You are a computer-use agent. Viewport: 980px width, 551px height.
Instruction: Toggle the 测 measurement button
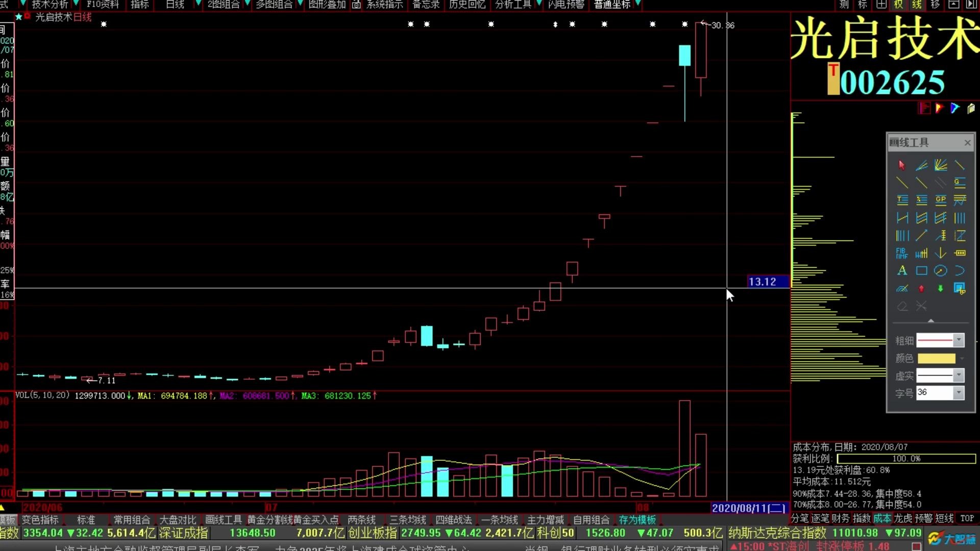(x=844, y=5)
